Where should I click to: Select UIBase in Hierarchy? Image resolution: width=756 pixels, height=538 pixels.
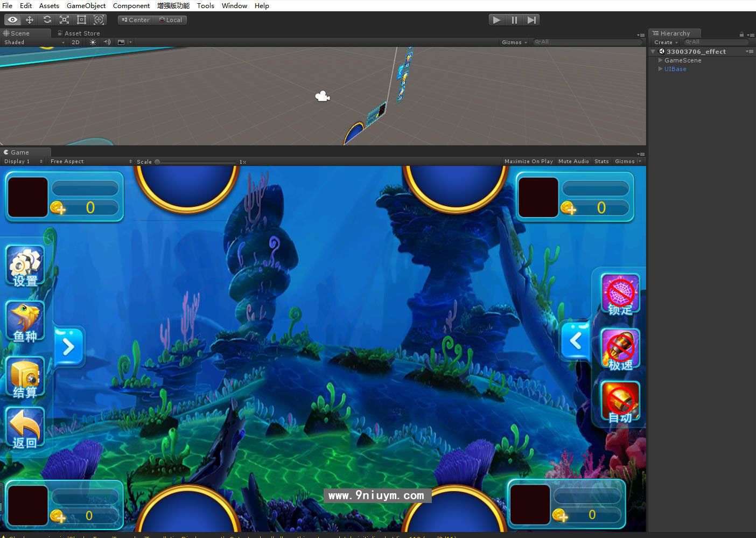coord(675,69)
